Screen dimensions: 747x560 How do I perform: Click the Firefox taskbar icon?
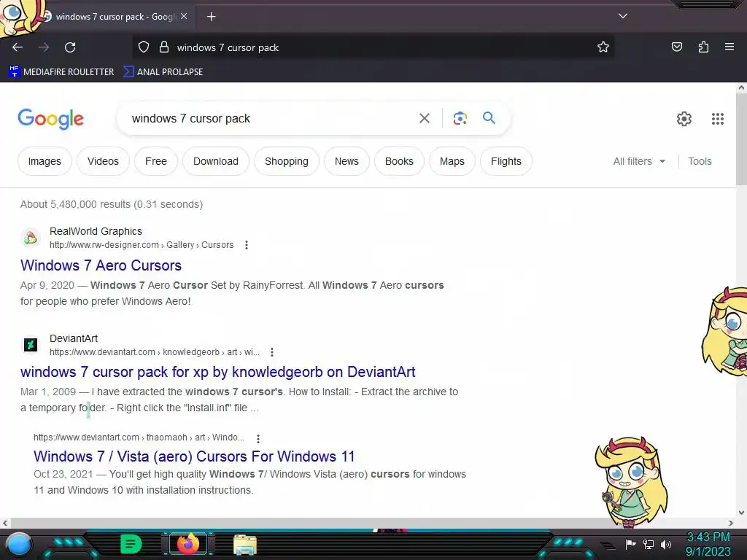tap(187, 544)
